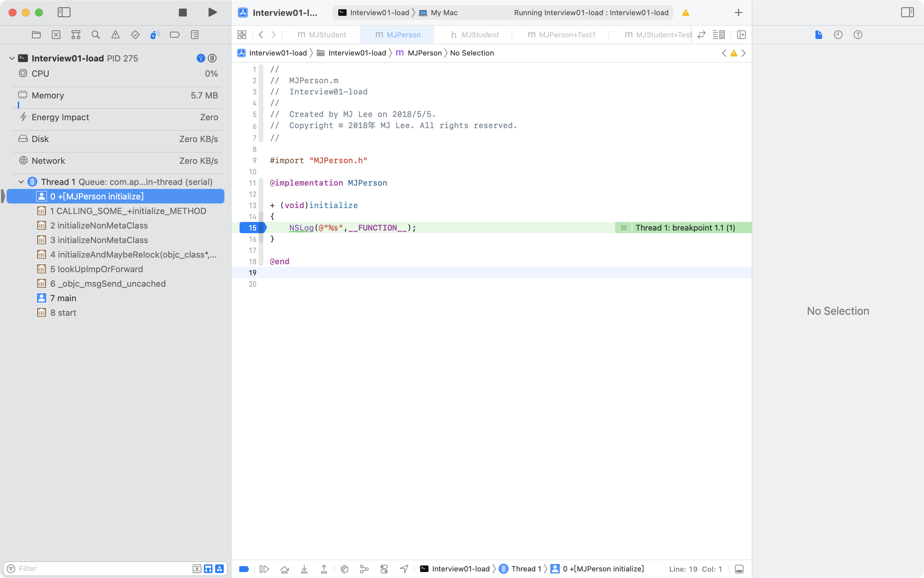This screenshot has height=578, width=924.
Task: Open the Project navigator folder icon
Action: coord(36,35)
